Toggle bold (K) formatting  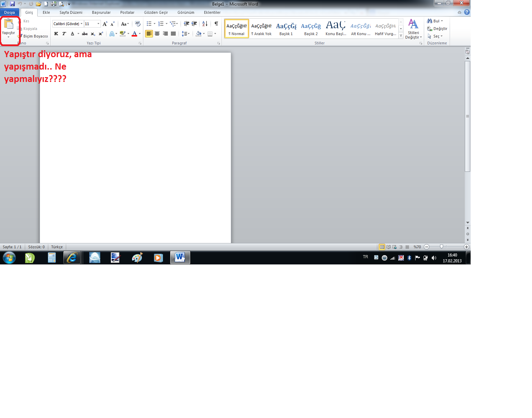coord(56,34)
